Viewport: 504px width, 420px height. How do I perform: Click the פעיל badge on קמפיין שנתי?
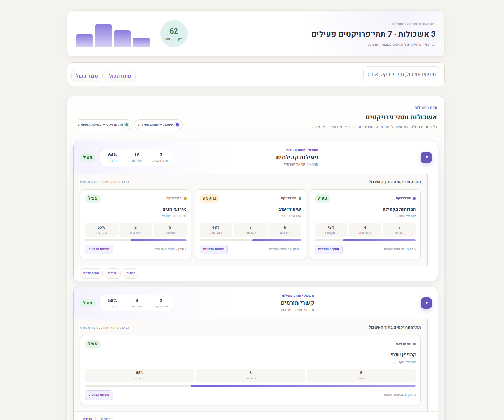tap(93, 344)
